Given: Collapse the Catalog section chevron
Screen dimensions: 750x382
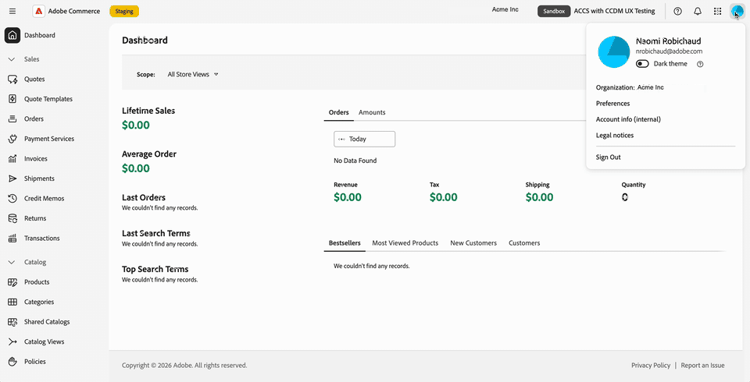Looking at the screenshot, I should (x=12, y=262).
